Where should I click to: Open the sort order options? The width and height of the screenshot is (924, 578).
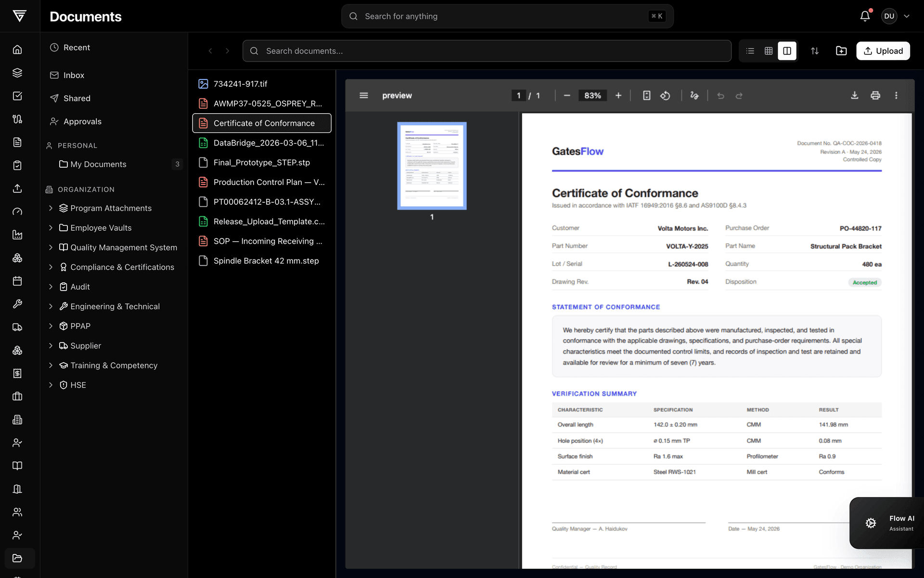(815, 51)
